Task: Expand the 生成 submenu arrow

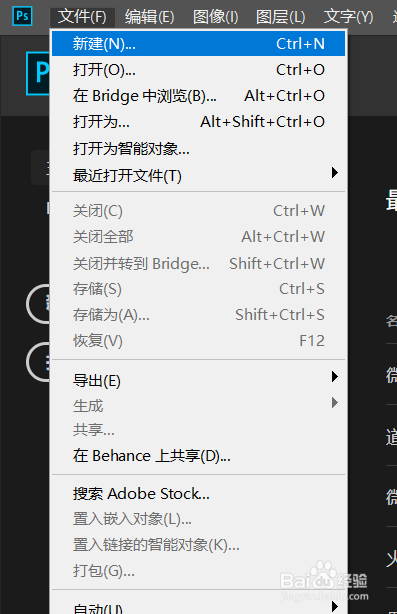Action: coord(334,403)
